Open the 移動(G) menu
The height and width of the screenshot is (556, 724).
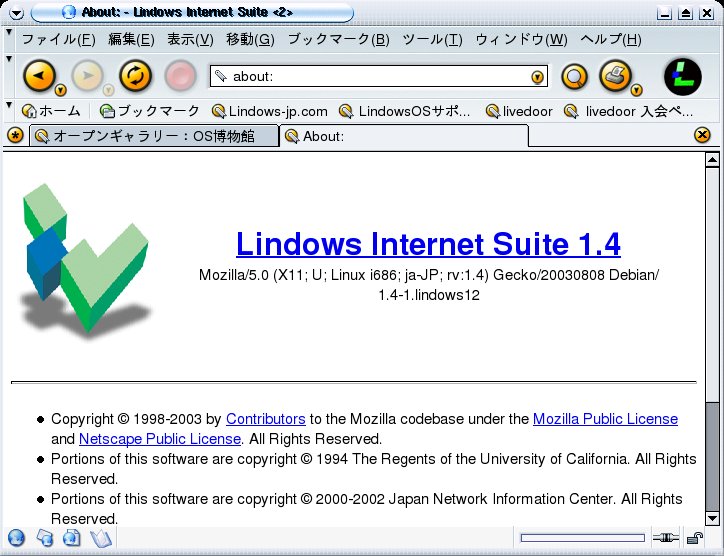pos(250,40)
